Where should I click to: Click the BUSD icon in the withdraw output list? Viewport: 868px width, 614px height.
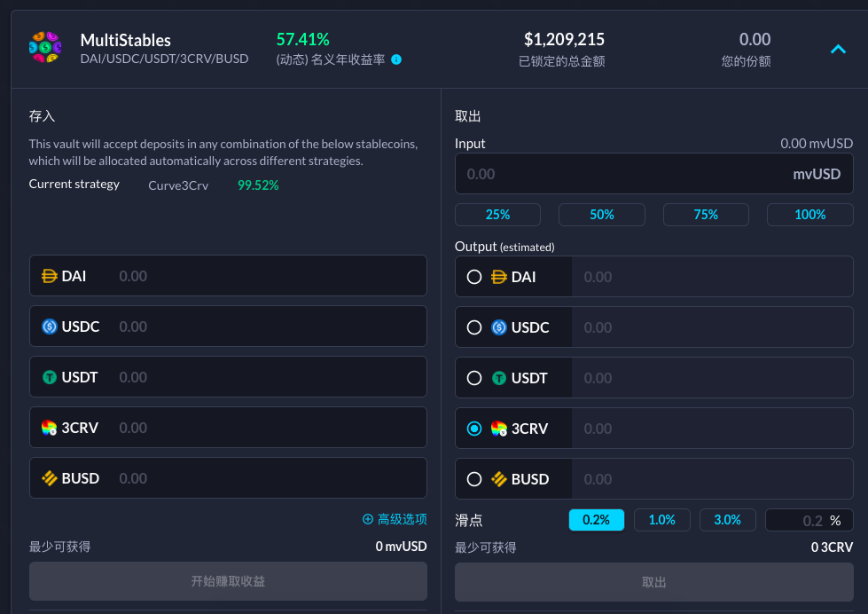499,479
